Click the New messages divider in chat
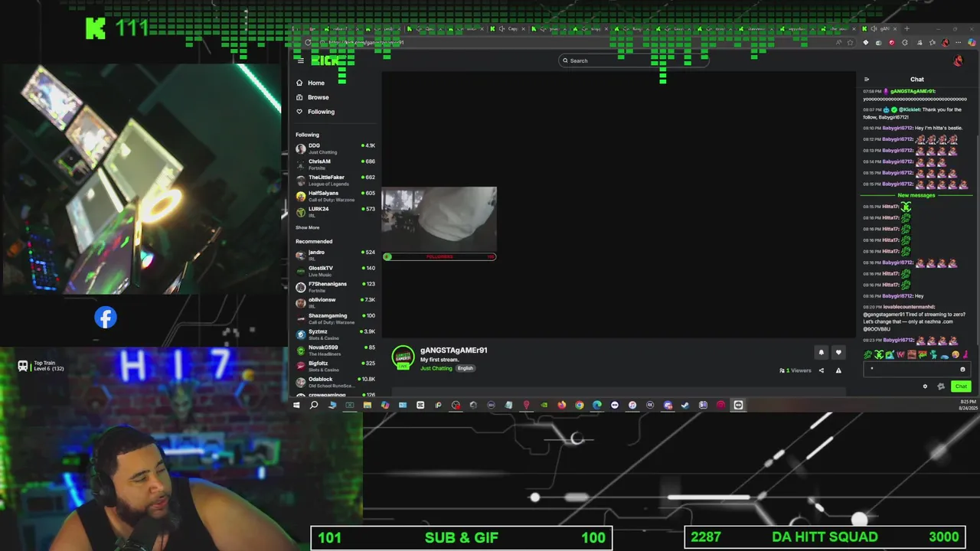 pyautogui.click(x=916, y=195)
